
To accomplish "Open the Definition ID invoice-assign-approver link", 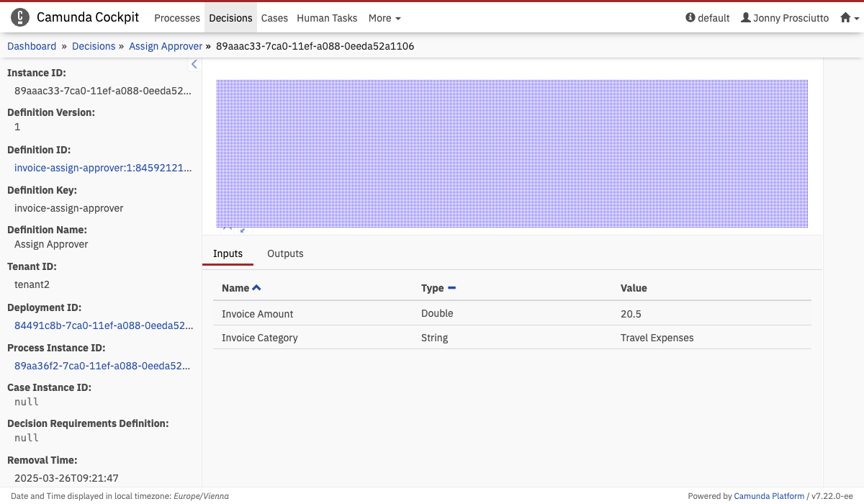I will [x=104, y=168].
